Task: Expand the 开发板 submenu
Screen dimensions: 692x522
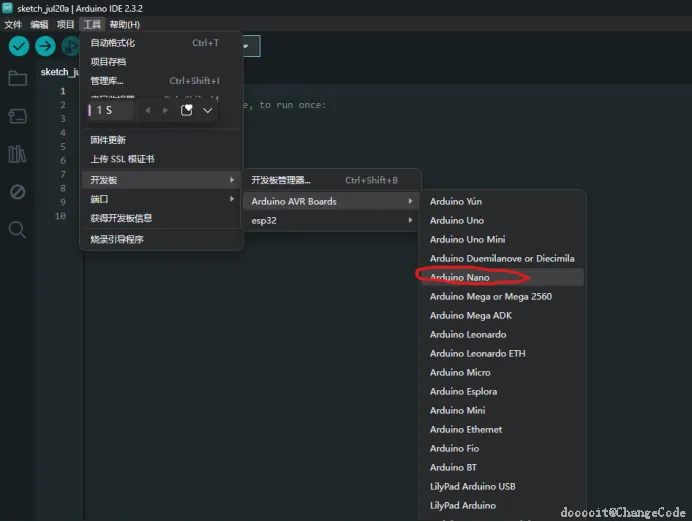Action: (x=162, y=180)
